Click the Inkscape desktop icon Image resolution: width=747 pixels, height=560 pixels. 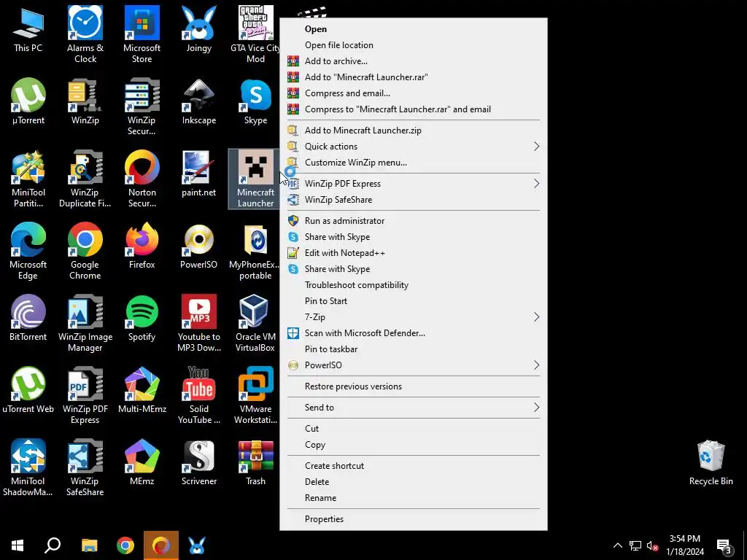point(198,102)
